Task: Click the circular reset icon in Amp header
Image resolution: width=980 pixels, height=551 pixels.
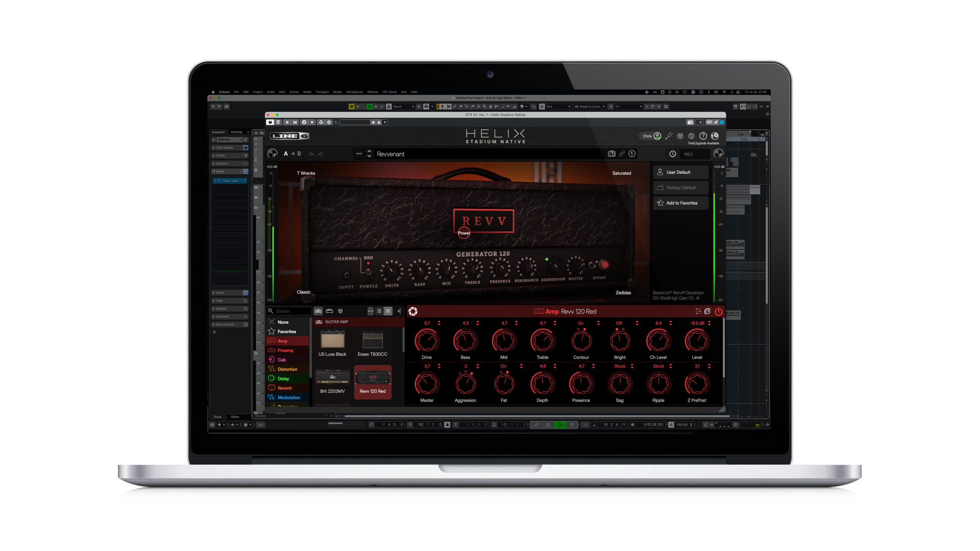Action: pyautogui.click(x=707, y=311)
